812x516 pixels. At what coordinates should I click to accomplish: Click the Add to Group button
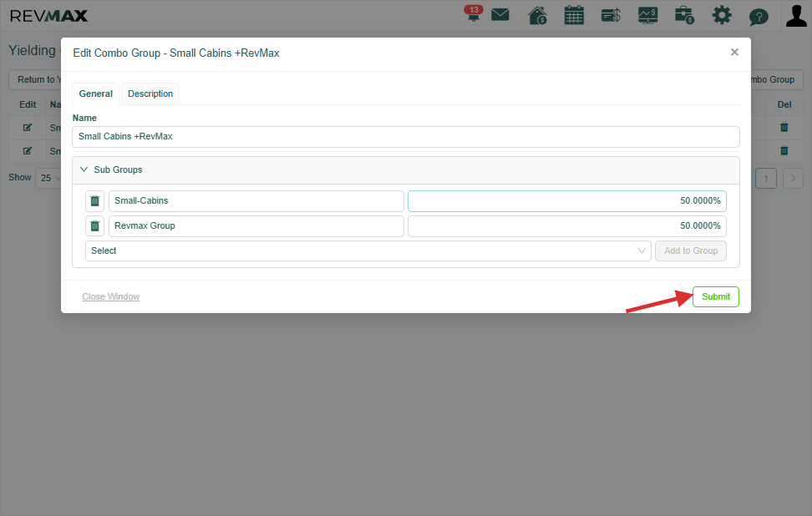tap(691, 251)
